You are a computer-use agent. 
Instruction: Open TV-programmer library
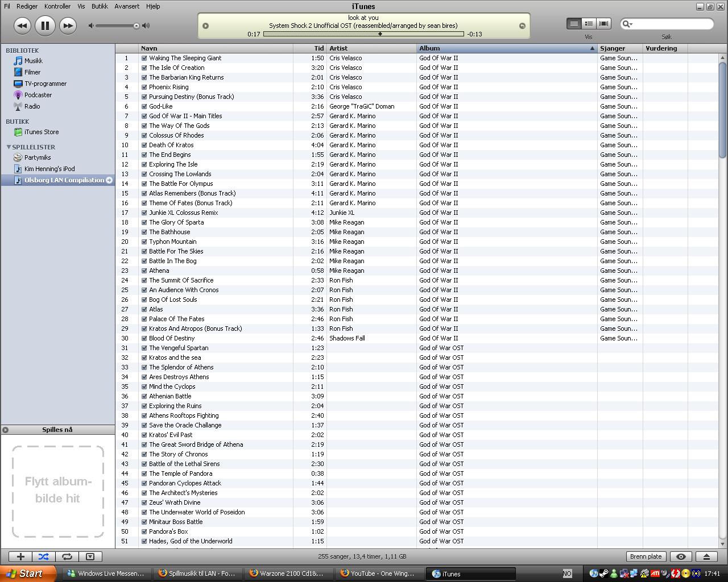click(x=45, y=84)
